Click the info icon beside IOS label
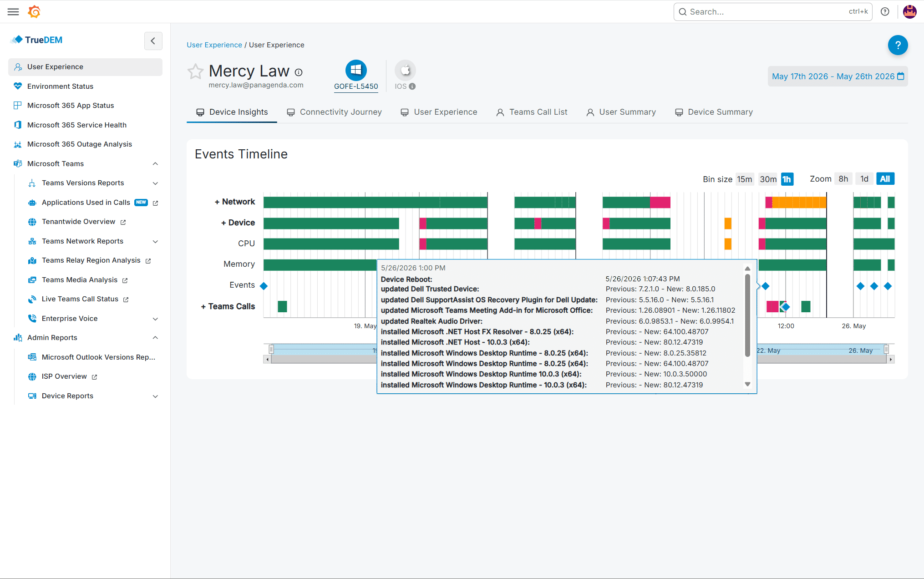The width and height of the screenshot is (924, 579). click(x=412, y=86)
